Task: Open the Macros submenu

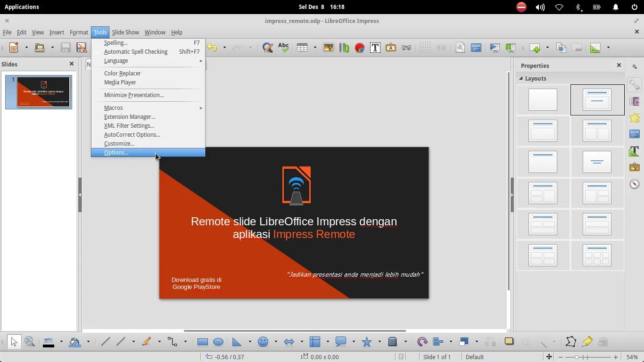Action: pos(148,108)
